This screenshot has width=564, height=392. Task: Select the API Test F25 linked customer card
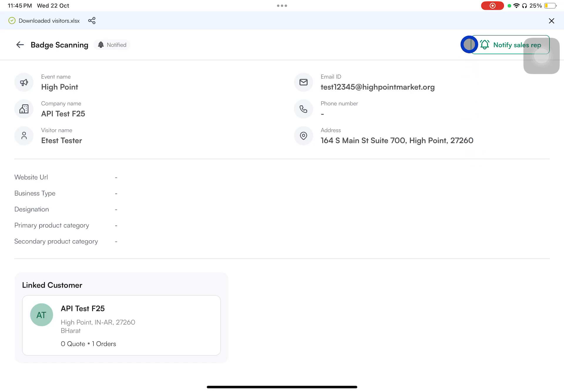(121, 325)
